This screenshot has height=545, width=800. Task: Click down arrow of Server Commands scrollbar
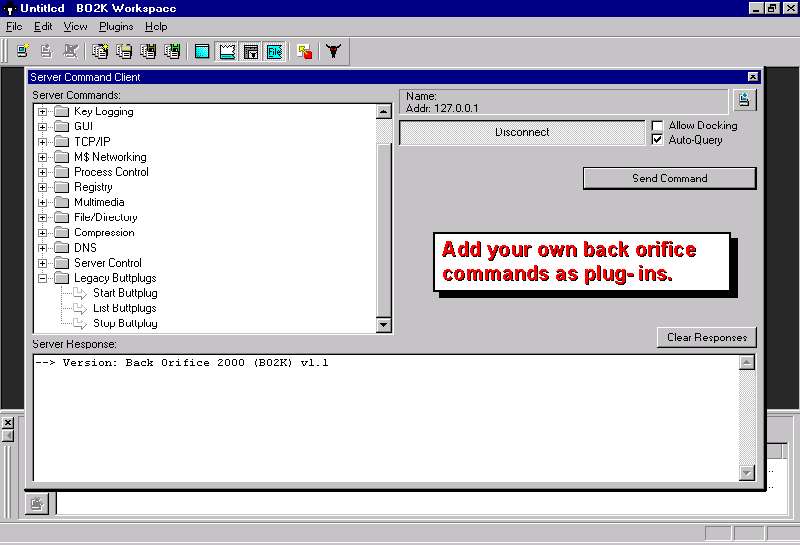tap(384, 325)
